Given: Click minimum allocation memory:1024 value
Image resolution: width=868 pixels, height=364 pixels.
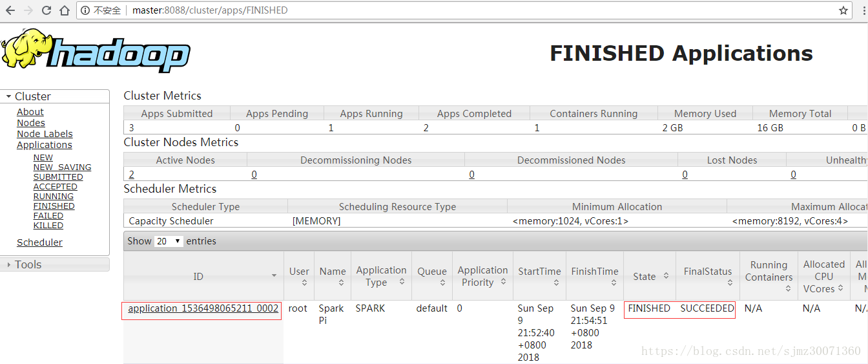Looking at the screenshot, I should 571,221.
